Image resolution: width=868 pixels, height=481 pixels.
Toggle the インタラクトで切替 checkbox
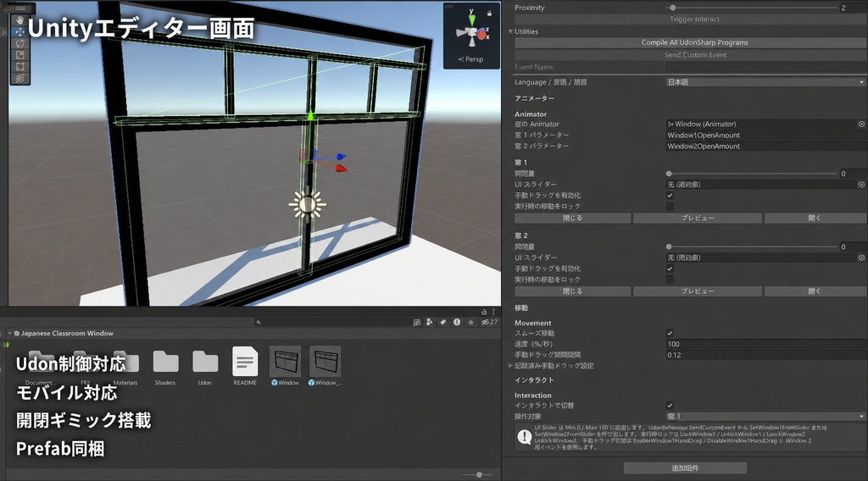click(x=670, y=406)
